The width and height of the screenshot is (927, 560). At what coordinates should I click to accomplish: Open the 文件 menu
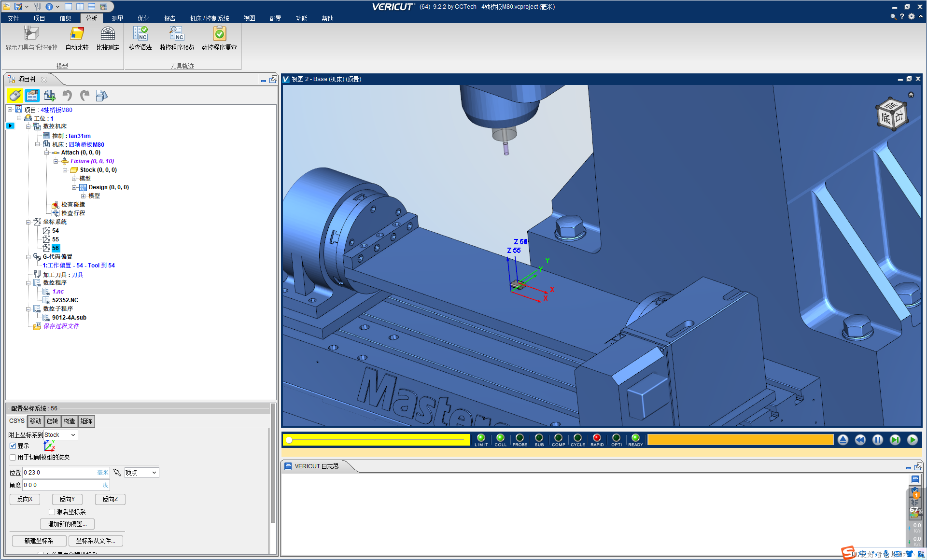tap(14, 18)
